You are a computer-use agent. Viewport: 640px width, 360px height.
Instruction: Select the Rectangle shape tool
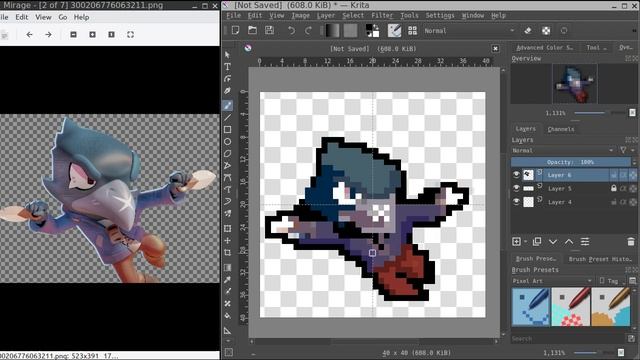click(227, 130)
